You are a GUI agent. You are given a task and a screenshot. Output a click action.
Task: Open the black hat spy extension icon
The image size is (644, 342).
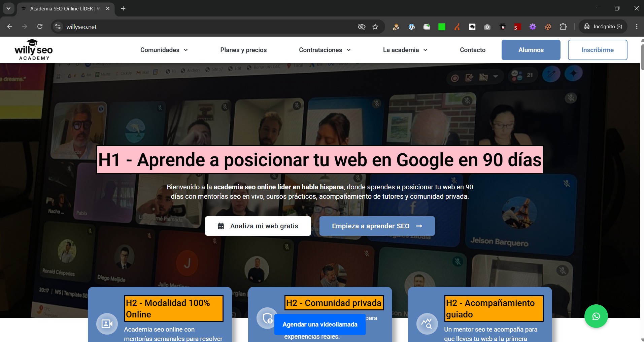[x=502, y=27]
